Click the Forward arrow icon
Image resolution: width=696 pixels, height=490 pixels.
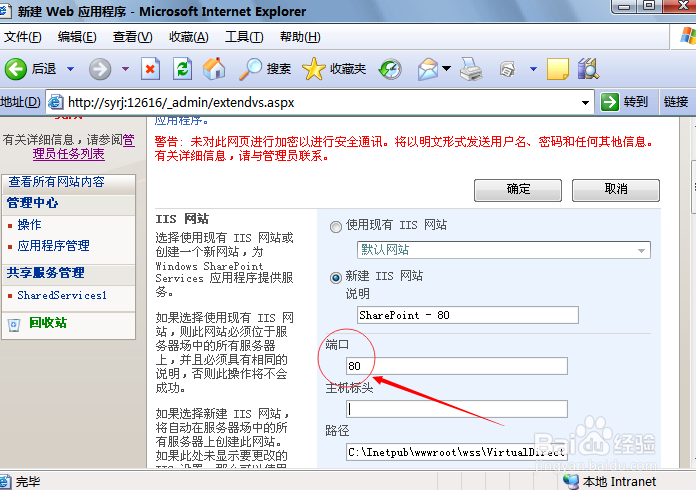[x=100, y=69]
